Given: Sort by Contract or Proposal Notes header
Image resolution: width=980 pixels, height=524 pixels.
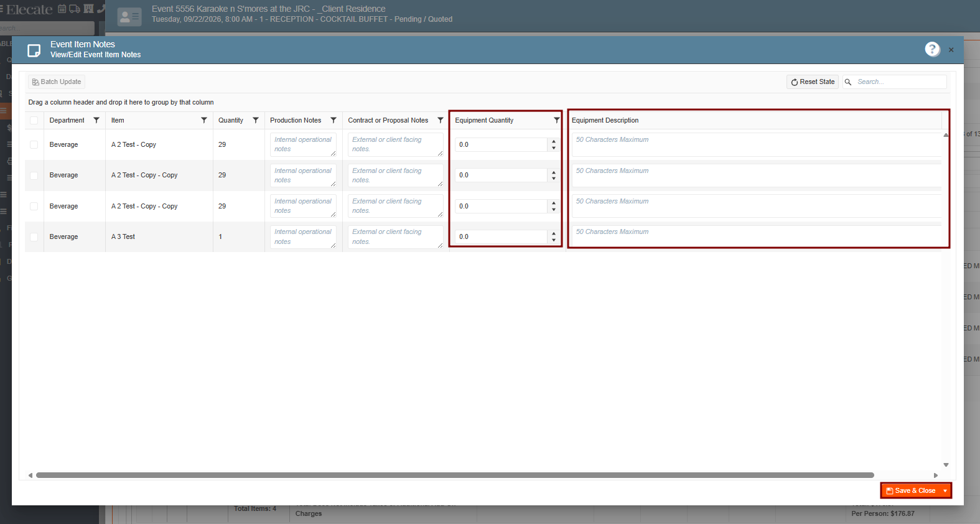Looking at the screenshot, I should [x=388, y=121].
